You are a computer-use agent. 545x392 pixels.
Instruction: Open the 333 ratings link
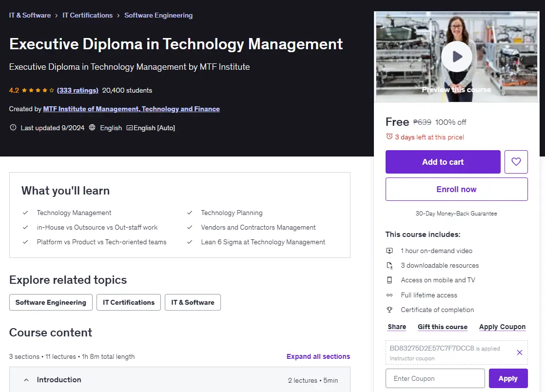click(78, 90)
